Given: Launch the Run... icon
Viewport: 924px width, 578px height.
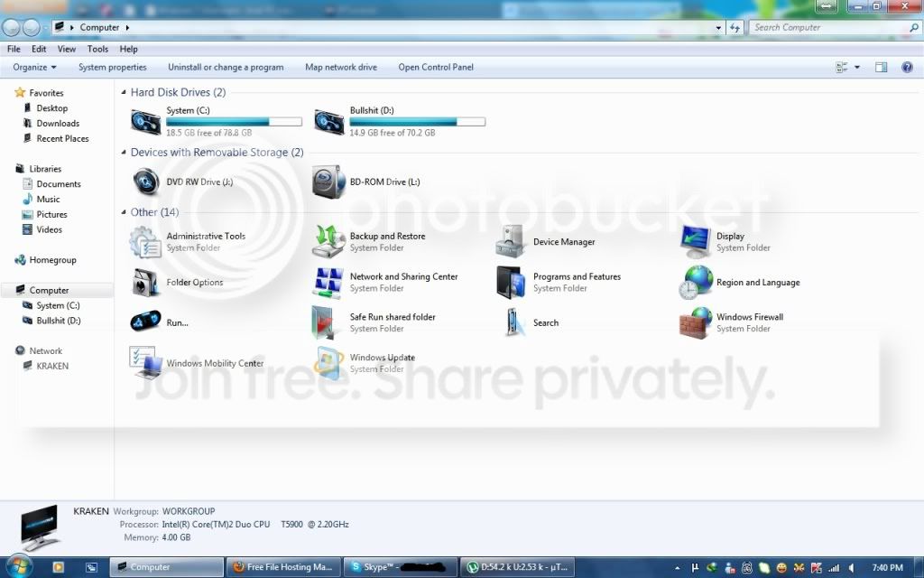Looking at the screenshot, I should [145, 322].
